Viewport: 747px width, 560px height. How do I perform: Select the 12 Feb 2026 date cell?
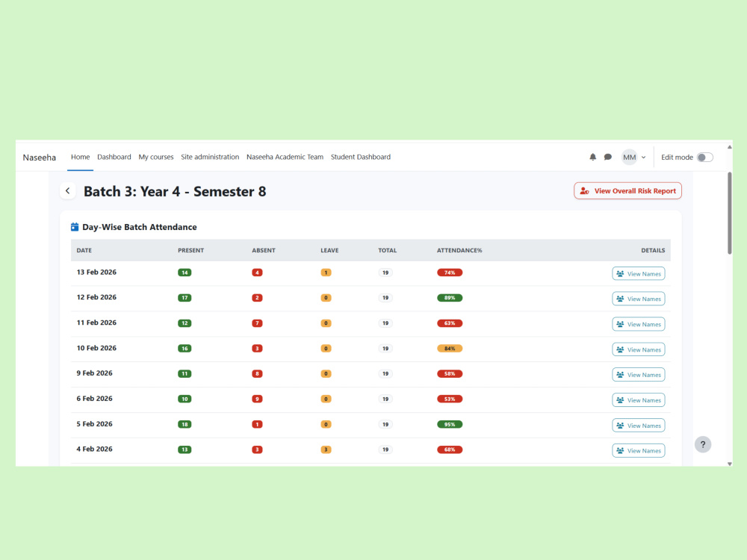pyautogui.click(x=96, y=297)
